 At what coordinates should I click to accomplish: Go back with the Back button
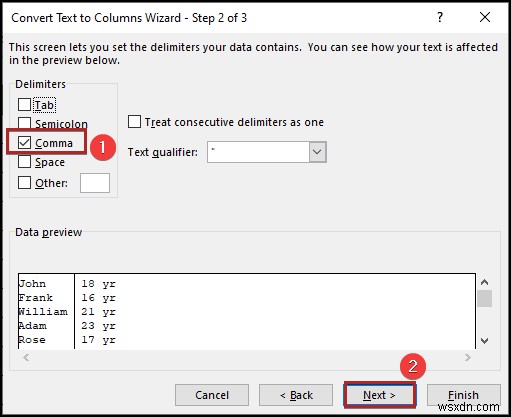(296, 395)
